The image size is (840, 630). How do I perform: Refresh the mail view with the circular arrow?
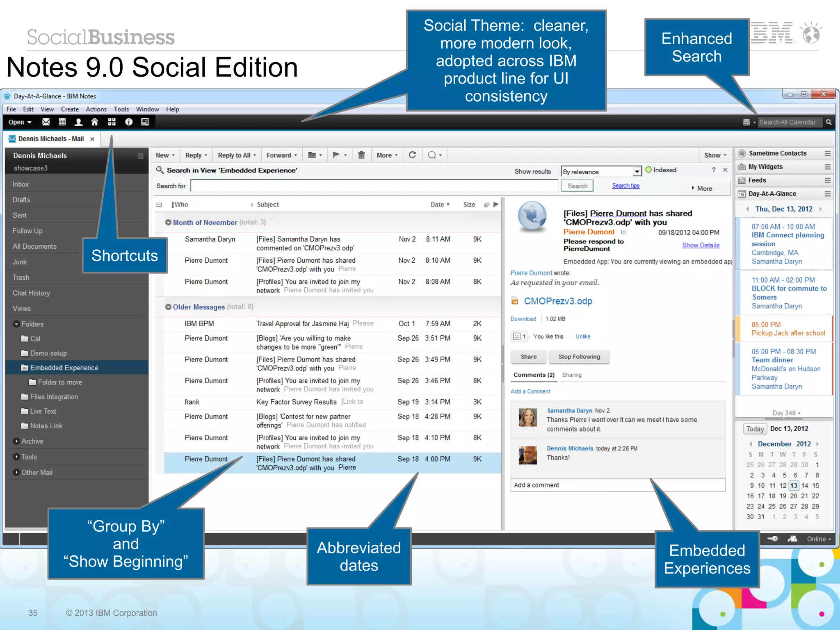click(413, 155)
